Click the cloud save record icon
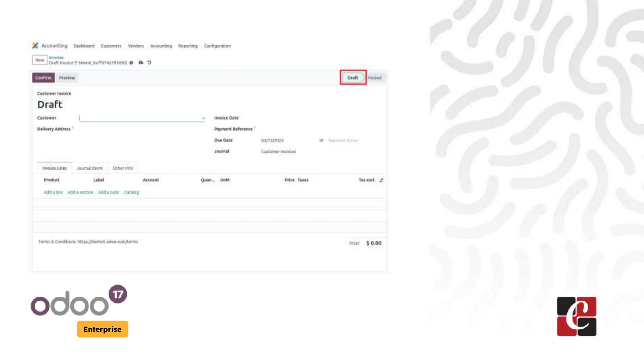Viewport: 644px width, 362px height. tap(141, 63)
